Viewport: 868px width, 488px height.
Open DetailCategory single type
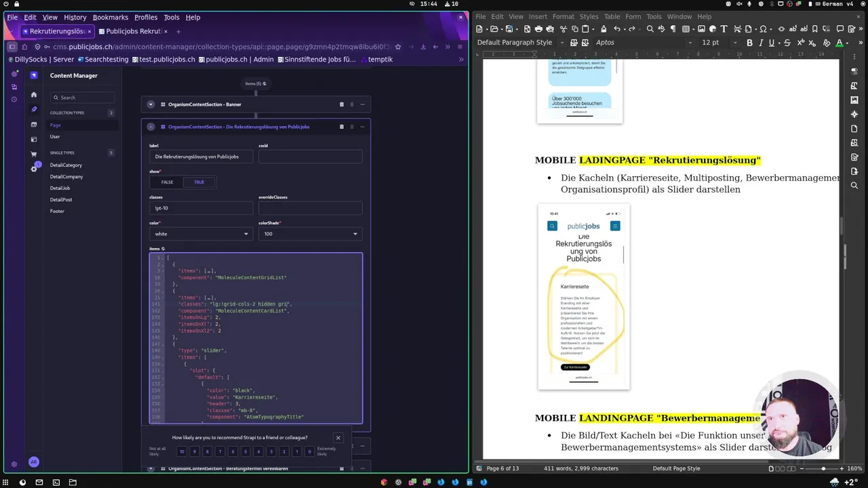pyautogui.click(x=66, y=165)
